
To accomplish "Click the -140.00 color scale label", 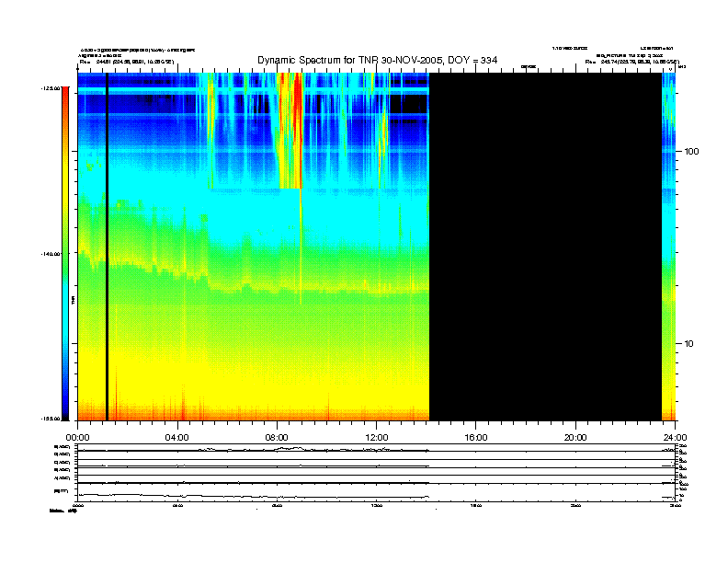I will click(51, 254).
